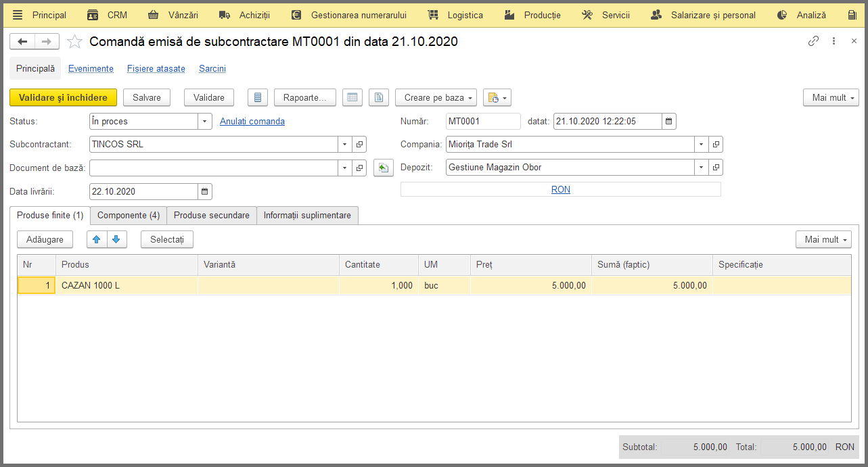
Task: Open the top Mai mult dropdown
Action: point(831,98)
